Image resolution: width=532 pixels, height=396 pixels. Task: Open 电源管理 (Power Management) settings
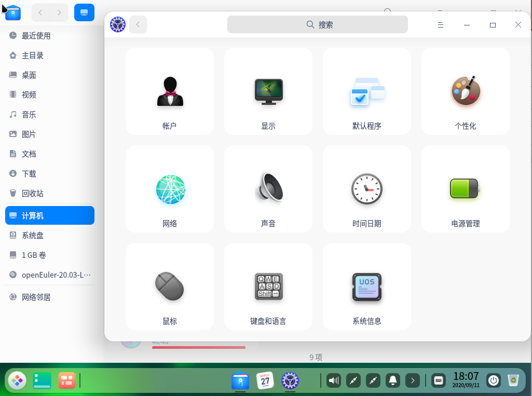coord(466,189)
